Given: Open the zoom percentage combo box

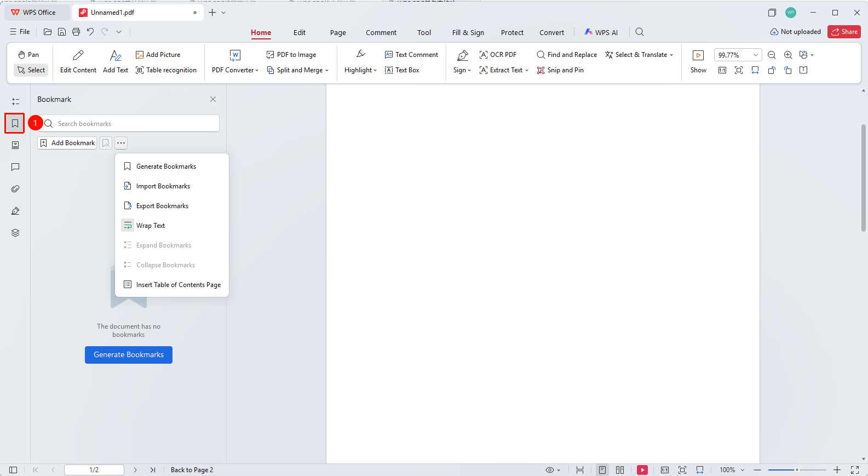Looking at the screenshot, I should click(x=738, y=55).
